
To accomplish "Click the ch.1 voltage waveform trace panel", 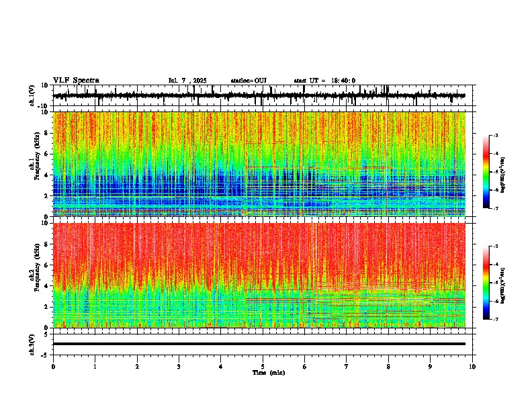I will tap(263, 95).
